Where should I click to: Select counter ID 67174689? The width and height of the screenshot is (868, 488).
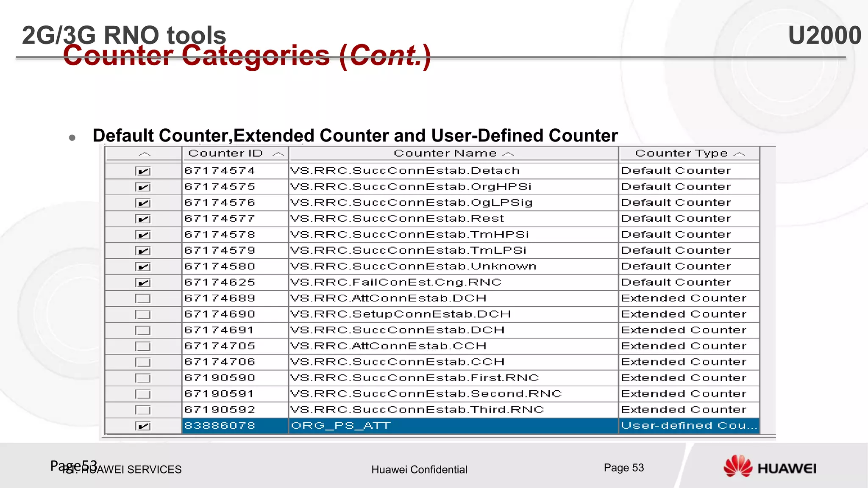click(x=235, y=298)
